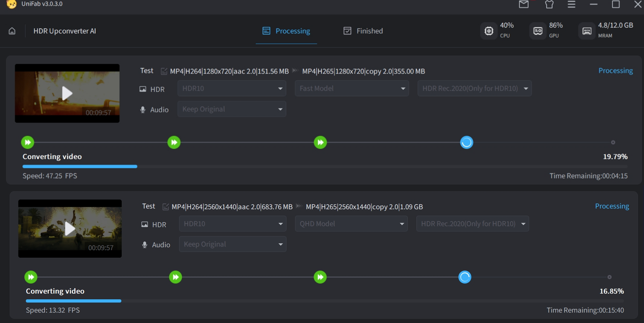
Task: Click first task's Processing status link
Action: 615,71
